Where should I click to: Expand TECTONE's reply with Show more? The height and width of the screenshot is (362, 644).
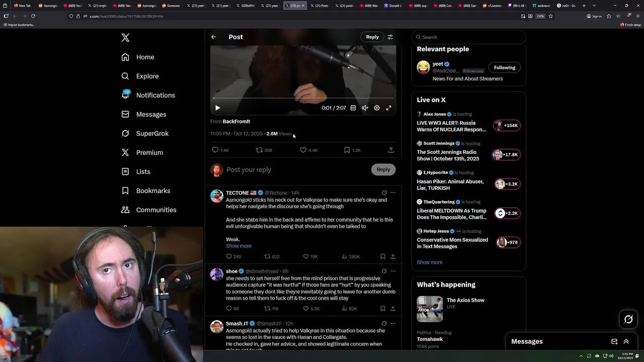[238, 246]
